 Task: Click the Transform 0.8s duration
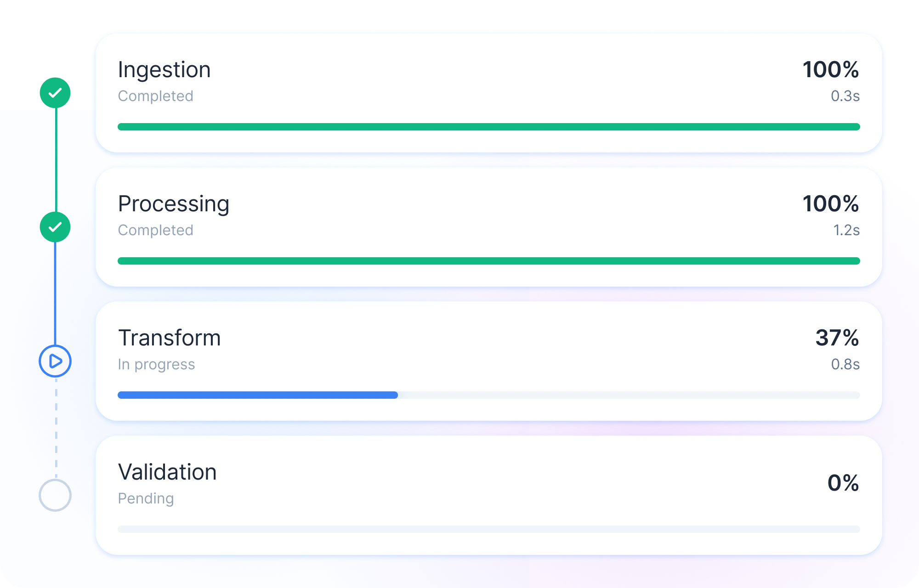(x=845, y=364)
